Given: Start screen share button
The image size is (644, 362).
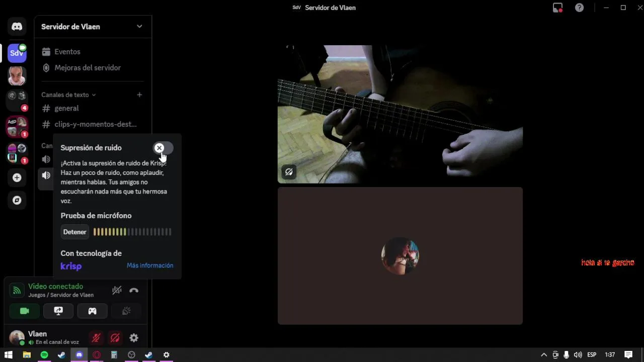Looking at the screenshot, I should click(58, 311).
